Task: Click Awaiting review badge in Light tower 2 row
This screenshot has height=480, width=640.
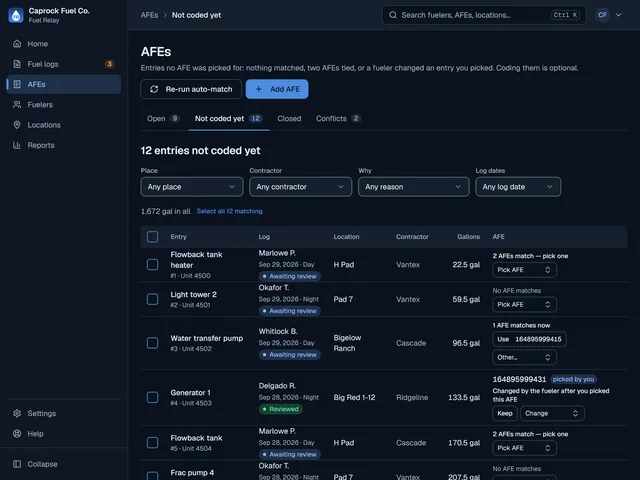Action: 289,311
